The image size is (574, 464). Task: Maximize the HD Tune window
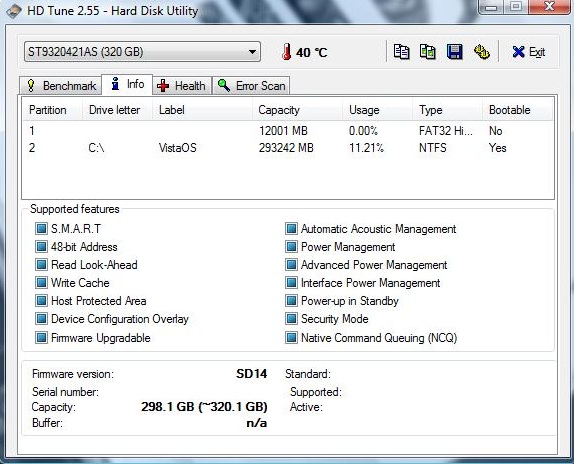[x=515, y=7]
